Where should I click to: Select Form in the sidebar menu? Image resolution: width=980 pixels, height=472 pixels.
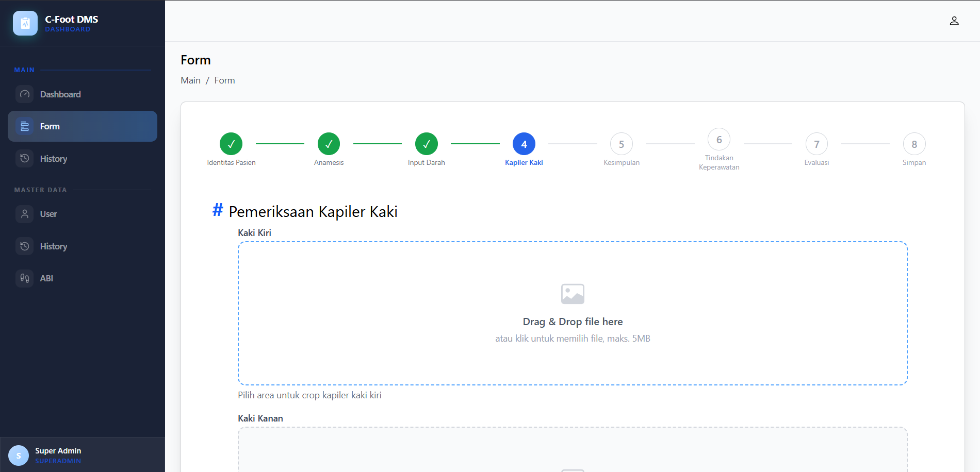83,126
